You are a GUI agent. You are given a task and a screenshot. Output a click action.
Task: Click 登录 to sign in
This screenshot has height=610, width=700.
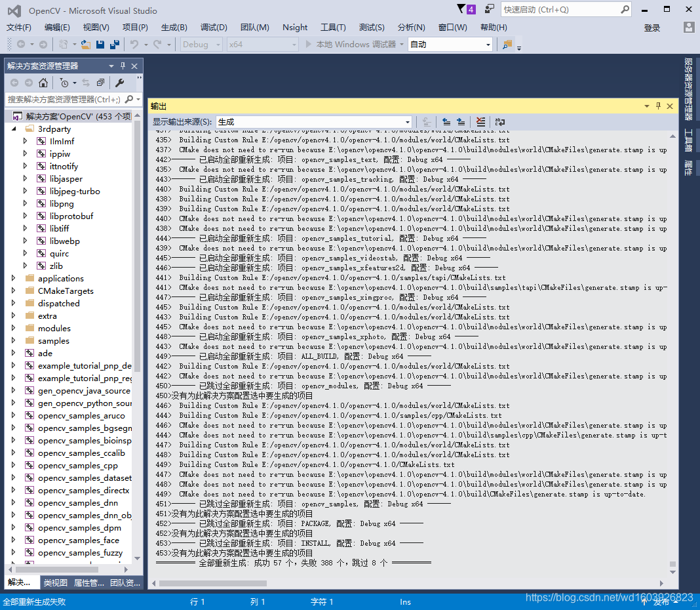(651, 28)
